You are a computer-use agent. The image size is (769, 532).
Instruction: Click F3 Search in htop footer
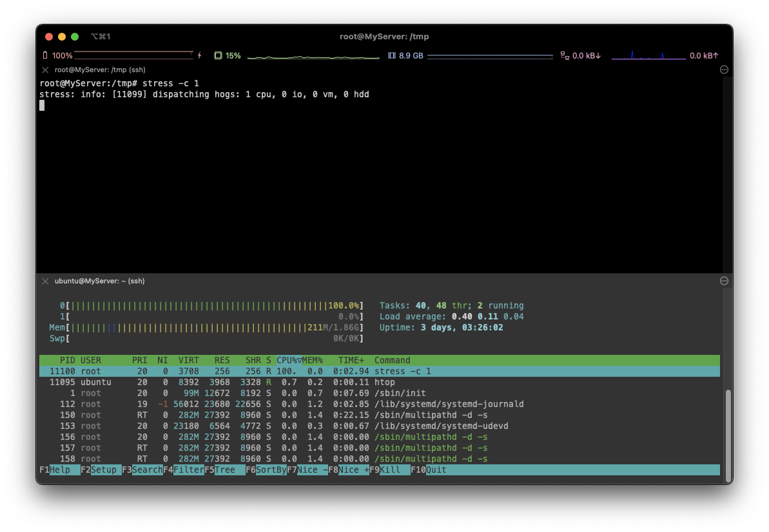tap(142, 470)
